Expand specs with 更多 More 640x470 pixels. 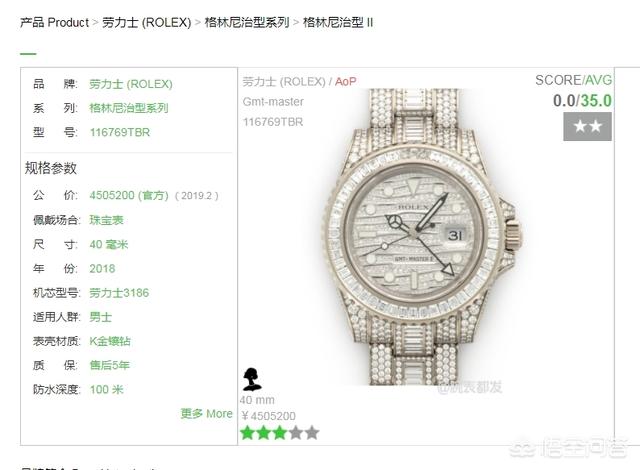(207, 414)
